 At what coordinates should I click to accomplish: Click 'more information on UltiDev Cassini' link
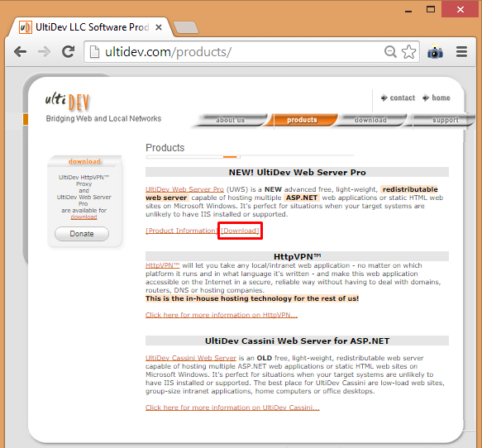coord(232,407)
